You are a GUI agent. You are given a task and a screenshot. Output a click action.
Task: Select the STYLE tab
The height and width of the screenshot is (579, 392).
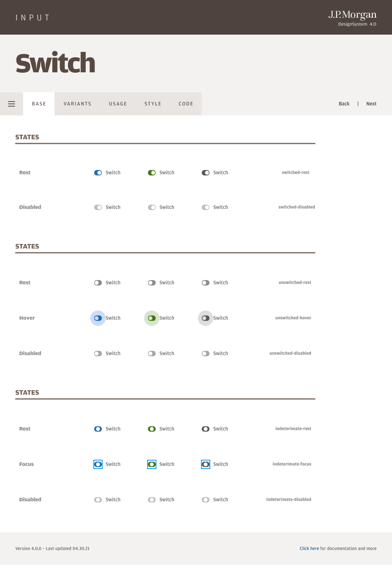point(153,104)
